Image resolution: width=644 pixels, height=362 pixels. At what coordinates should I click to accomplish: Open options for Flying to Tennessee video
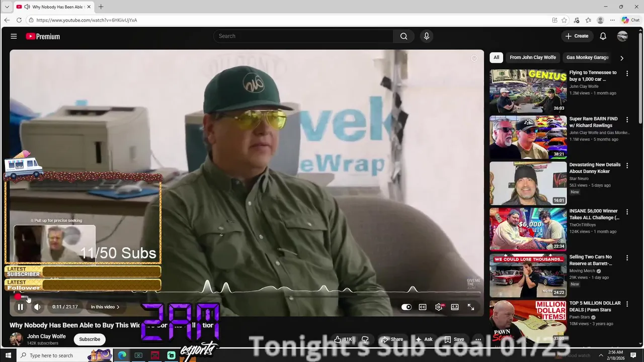click(627, 73)
